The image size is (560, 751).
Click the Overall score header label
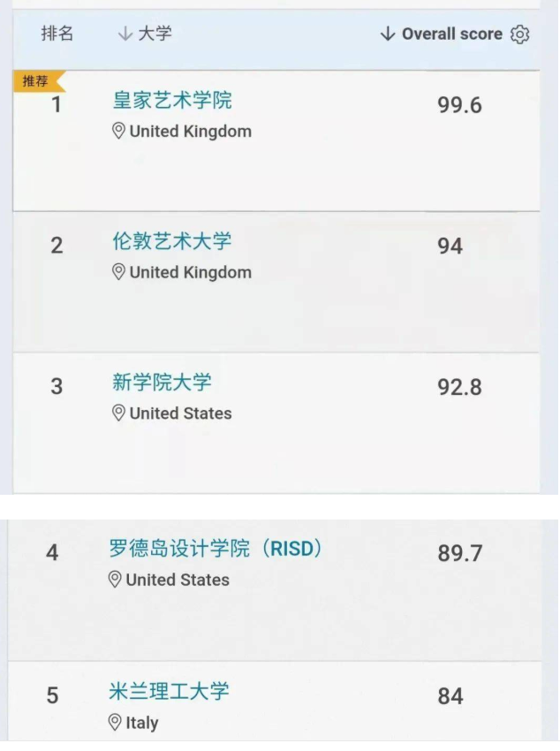point(452,34)
